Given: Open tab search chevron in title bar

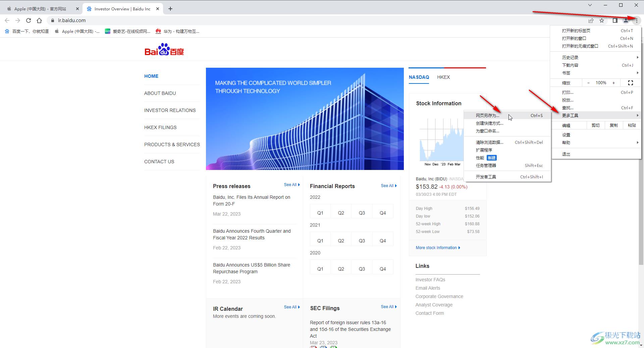Looking at the screenshot, I should (590, 5).
